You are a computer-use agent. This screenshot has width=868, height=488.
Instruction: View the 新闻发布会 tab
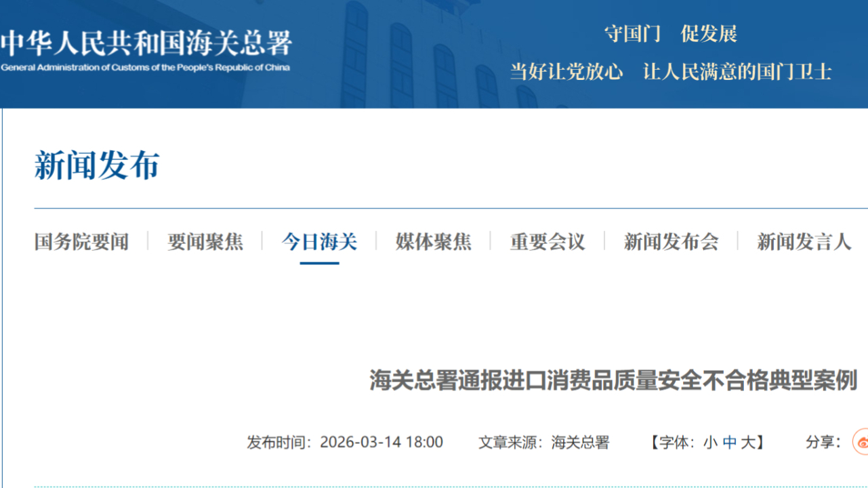click(x=671, y=242)
